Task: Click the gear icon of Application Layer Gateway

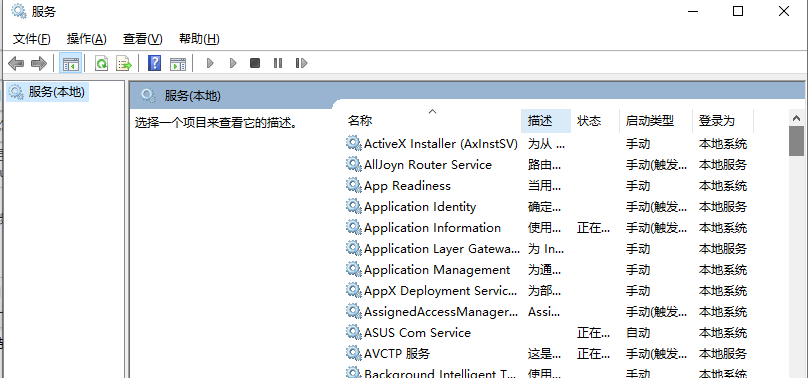Action: click(x=354, y=249)
